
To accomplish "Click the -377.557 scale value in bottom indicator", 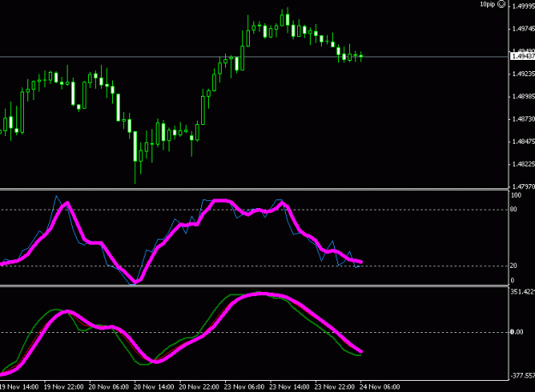I will click(x=523, y=376).
